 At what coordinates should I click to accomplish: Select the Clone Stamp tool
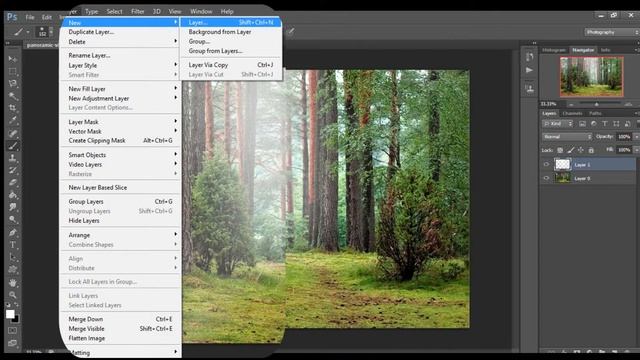[13, 158]
